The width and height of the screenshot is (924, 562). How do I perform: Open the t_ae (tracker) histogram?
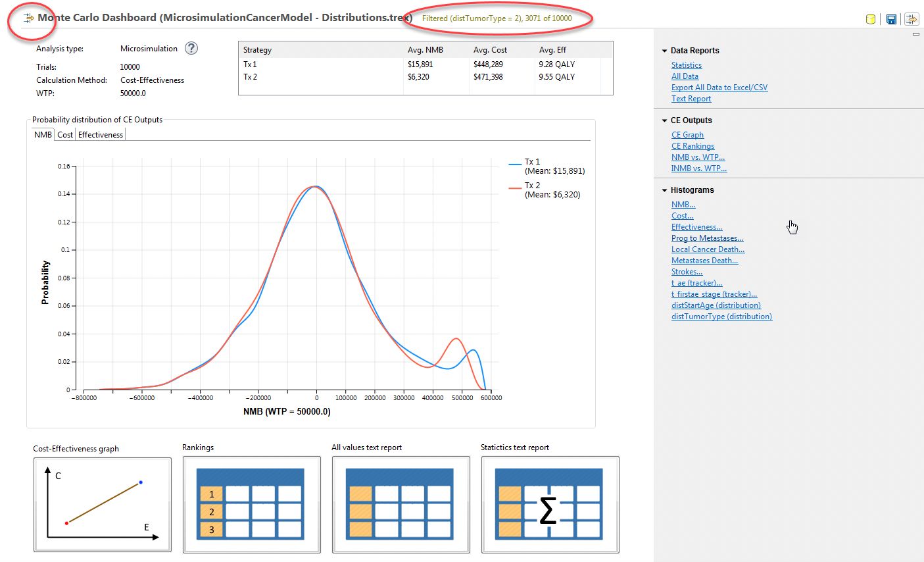(x=696, y=283)
